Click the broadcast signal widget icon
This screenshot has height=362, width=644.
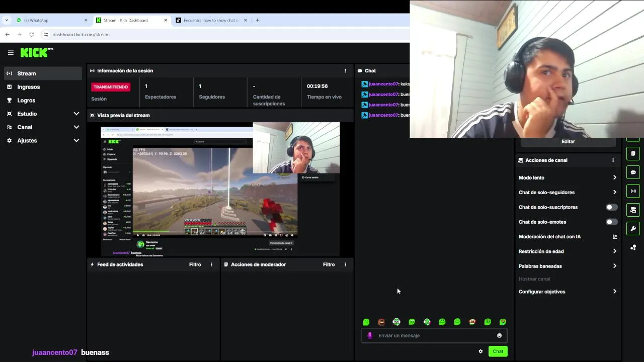[633, 191]
